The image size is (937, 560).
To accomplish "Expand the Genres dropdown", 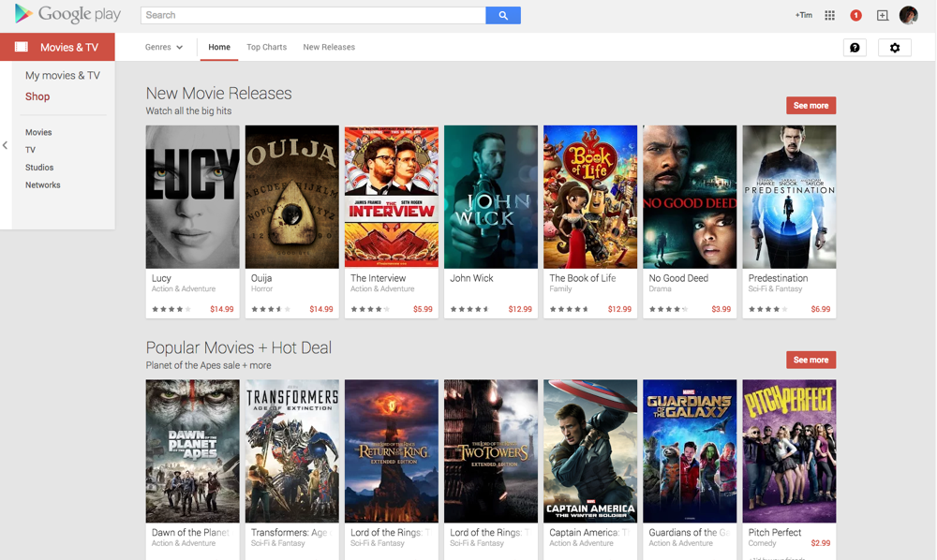I will coord(164,47).
